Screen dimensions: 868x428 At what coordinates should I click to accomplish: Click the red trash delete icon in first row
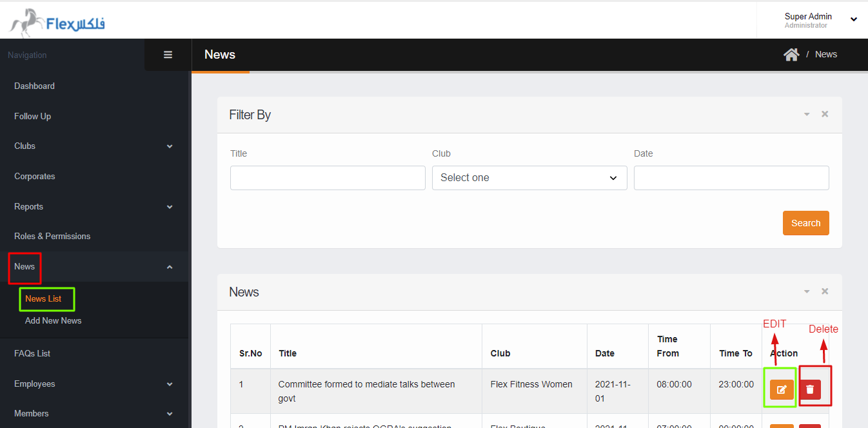click(x=810, y=389)
